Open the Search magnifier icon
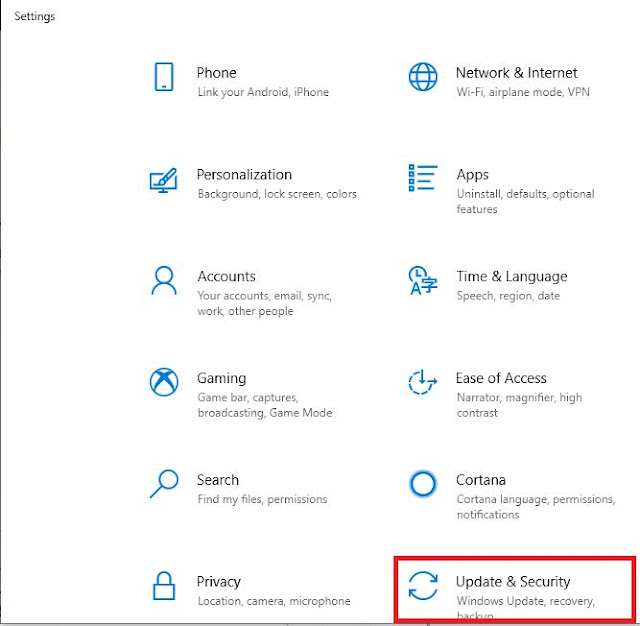This screenshot has width=640, height=626. (x=164, y=484)
